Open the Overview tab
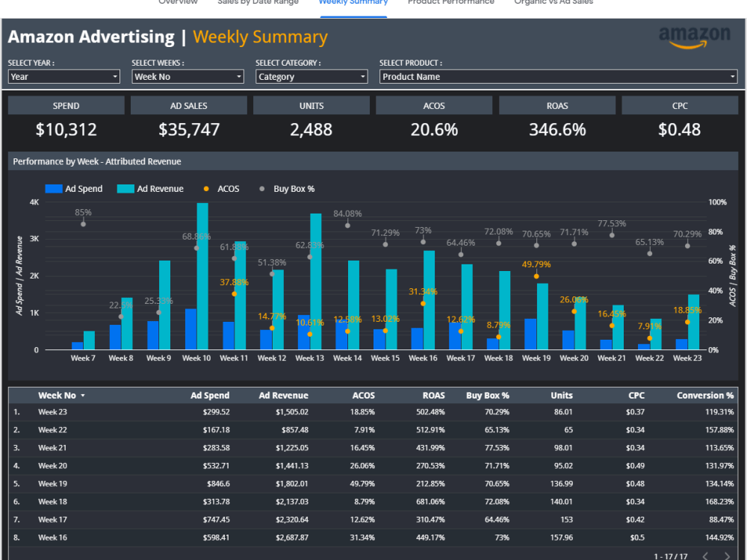Viewport: 747px width, 560px height. 178,2
